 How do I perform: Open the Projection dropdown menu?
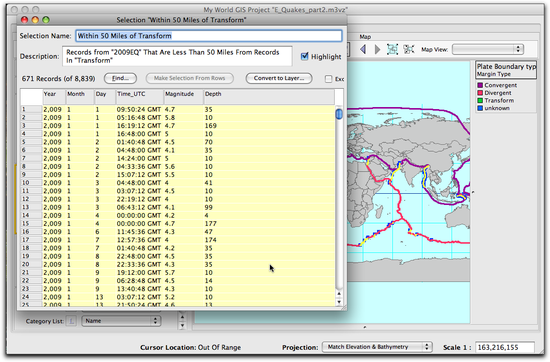coord(377,347)
